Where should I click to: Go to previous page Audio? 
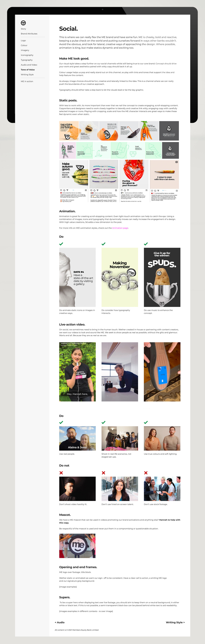coord(59,622)
